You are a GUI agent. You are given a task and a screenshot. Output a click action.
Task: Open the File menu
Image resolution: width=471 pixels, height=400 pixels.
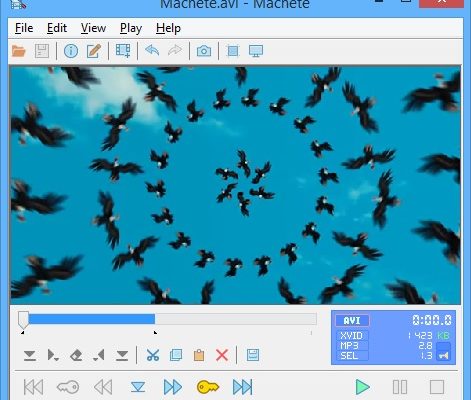[24, 28]
